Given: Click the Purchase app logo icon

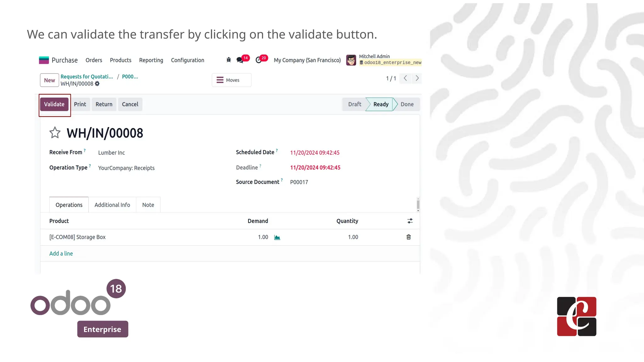Looking at the screenshot, I should [44, 60].
